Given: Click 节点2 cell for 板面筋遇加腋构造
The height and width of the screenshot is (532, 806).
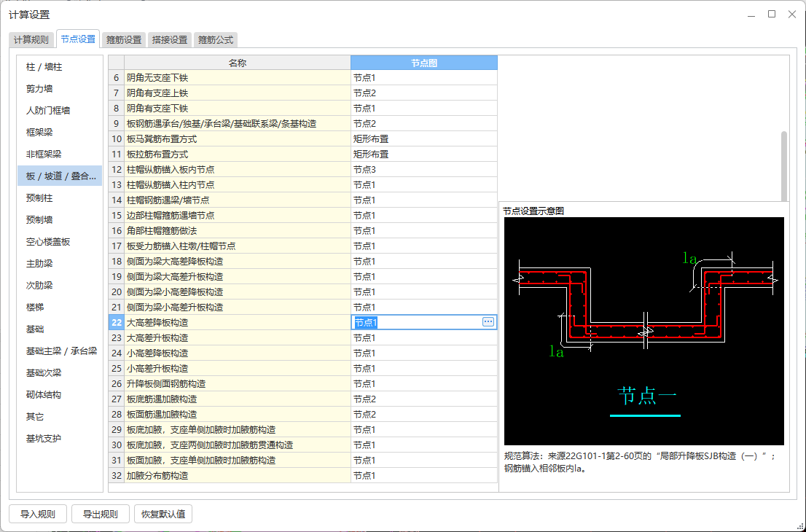Looking at the screenshot, I should (x=424, y=414).
